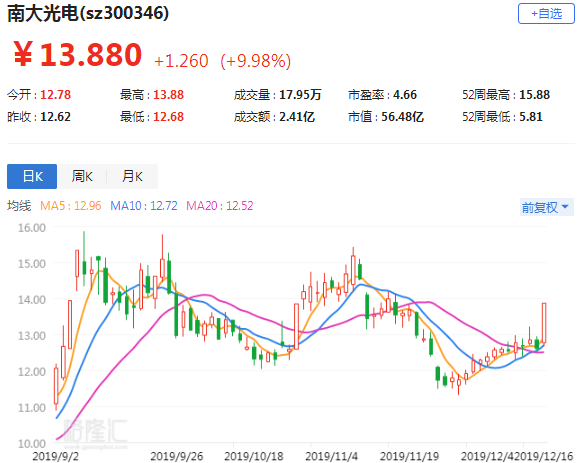Viewport: 588px width, 463px height.
Task: Click the 2019/9/26 date axis label
Action: click(x=177, y=456)
